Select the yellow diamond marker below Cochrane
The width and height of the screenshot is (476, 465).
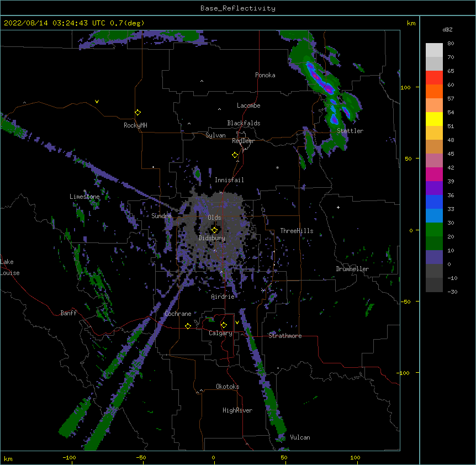[188, 326]
